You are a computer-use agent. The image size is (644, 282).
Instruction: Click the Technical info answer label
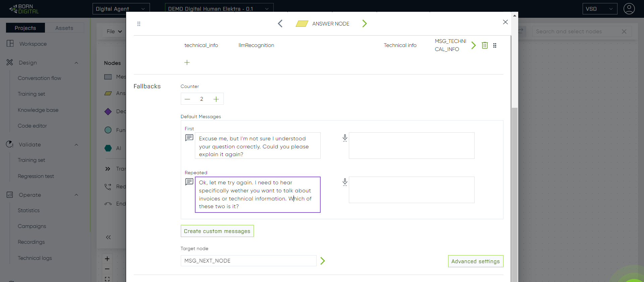[x=400, y=45]
